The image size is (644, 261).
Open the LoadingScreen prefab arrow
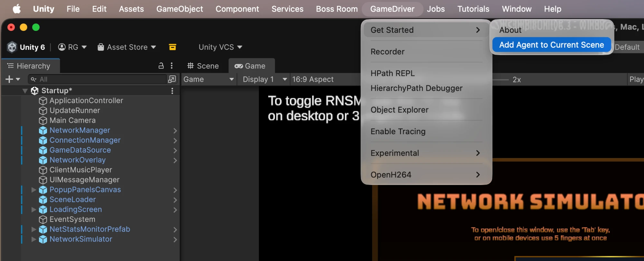(x=175, y=210)
